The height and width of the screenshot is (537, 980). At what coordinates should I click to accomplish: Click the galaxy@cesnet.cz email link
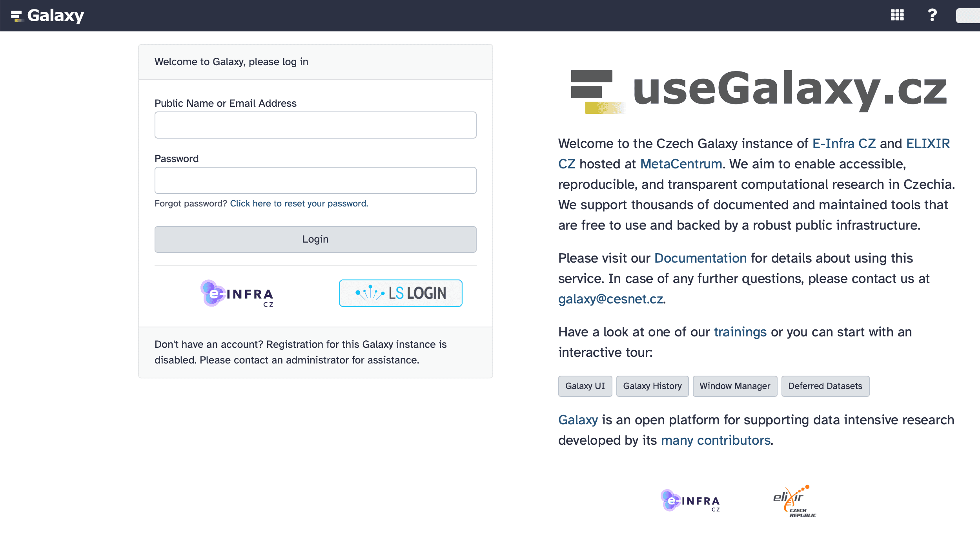pos(610,299)
